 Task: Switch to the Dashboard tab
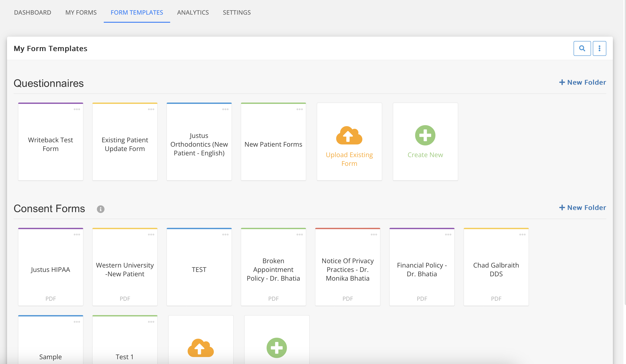coord(33,12)
